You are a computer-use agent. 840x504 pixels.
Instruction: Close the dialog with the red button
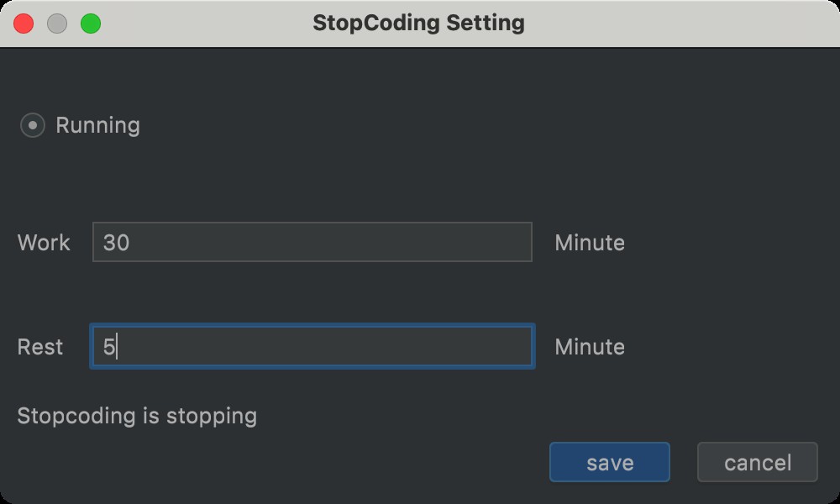(24, 24)
